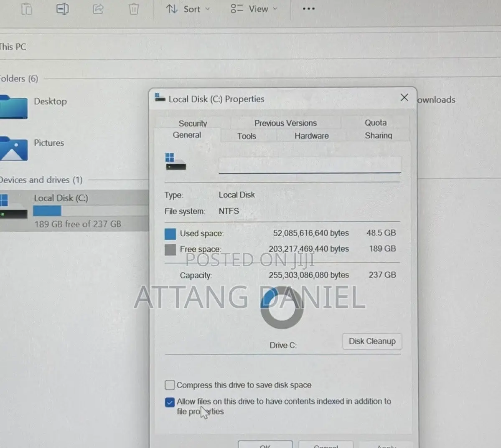Click the 52,085,616,640 bytes used value
Viewport: 501px width, 448px height.
310,233
